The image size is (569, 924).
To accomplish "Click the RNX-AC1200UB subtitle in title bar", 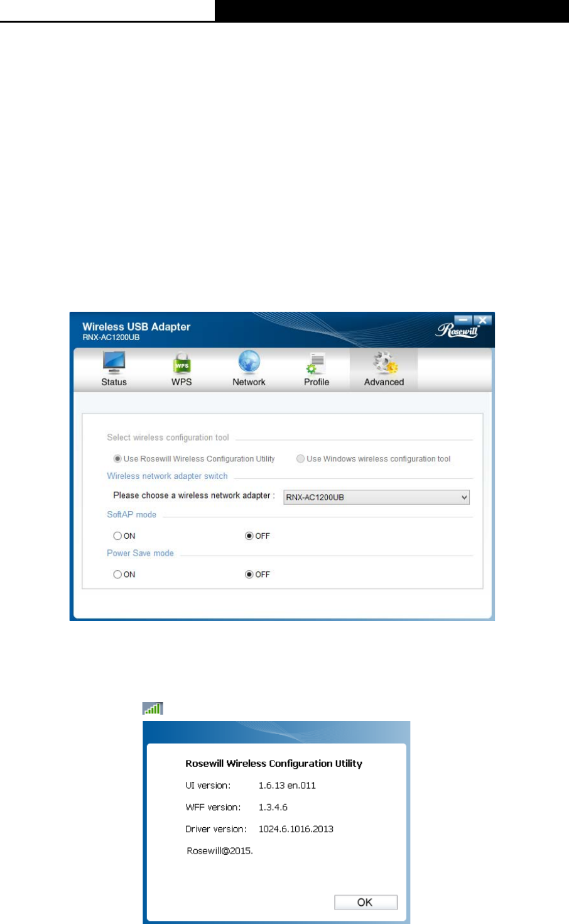I will [111, 338].
